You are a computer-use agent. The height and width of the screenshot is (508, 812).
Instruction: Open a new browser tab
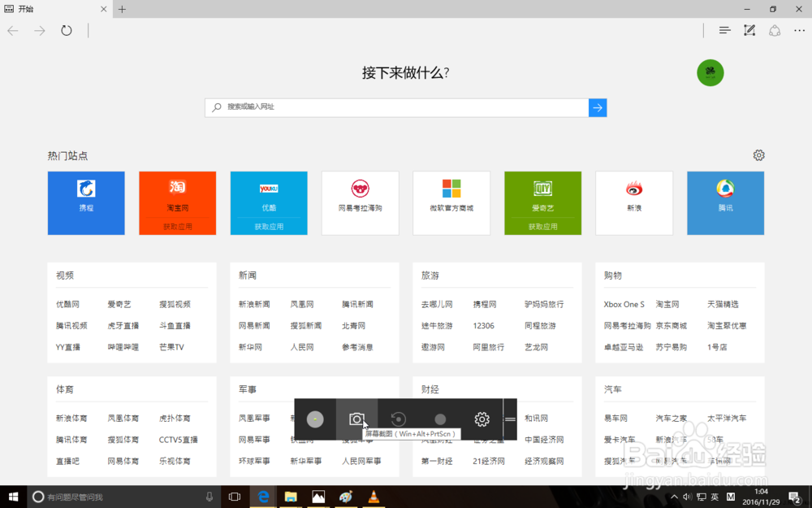[121, 9]
